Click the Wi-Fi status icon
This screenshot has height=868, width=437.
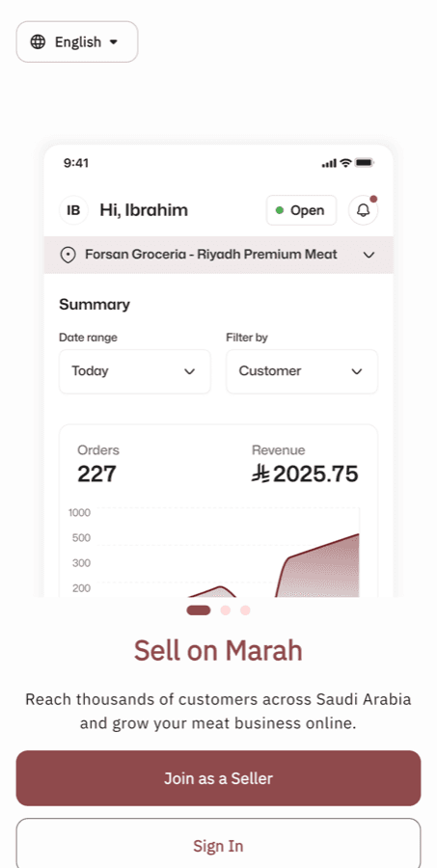[x=346, y=163]
